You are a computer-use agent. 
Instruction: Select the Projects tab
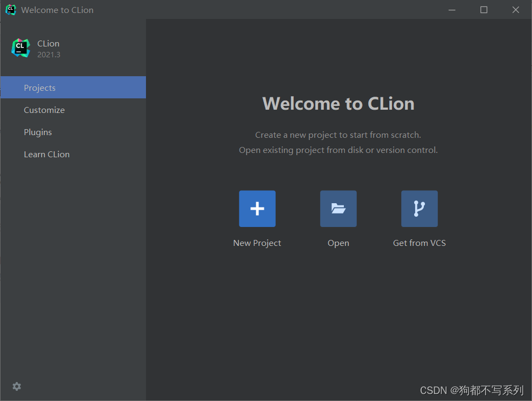click(x=74, y=88)
